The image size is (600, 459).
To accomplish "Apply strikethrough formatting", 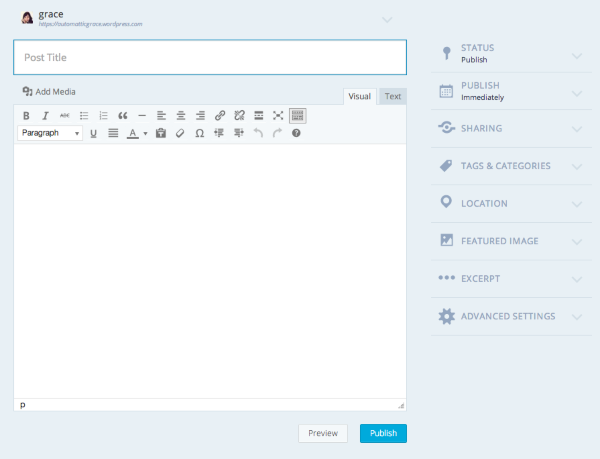I will [65, 116].
